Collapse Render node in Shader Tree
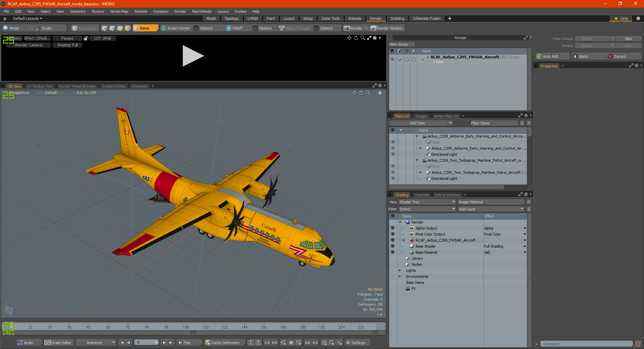Screen dimensions: 644x349 pyautogui.click(x=400, y=222)
